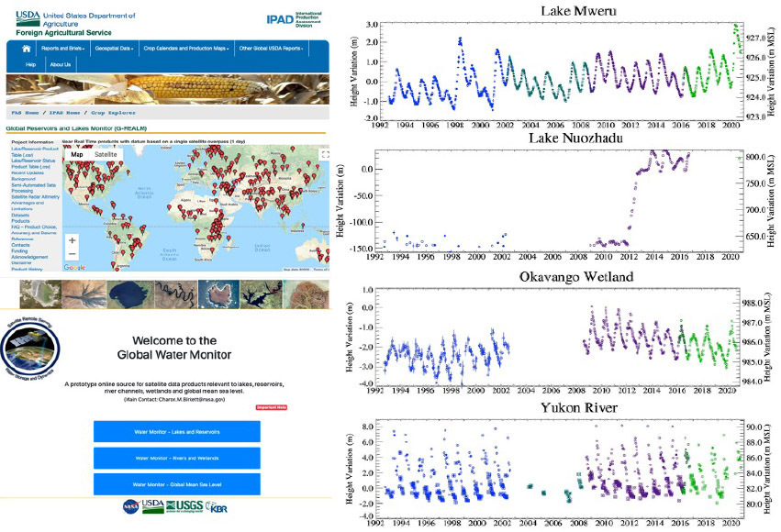Viewport: 781px width, 532px height.
Task: Click the red Important Note badge
Action: tap(272, 407)
